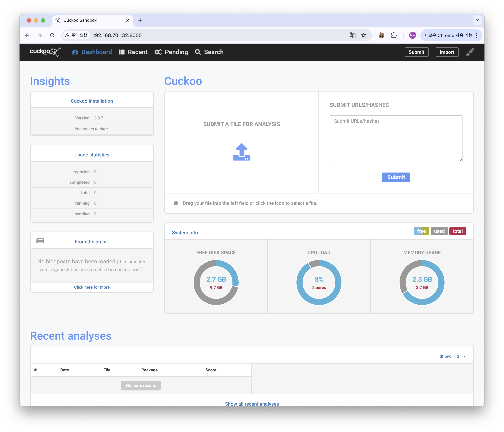This screenshot has width=504, height=432.
Task: Click the Cuckoo logo in navbar
Action: point(45,52)
